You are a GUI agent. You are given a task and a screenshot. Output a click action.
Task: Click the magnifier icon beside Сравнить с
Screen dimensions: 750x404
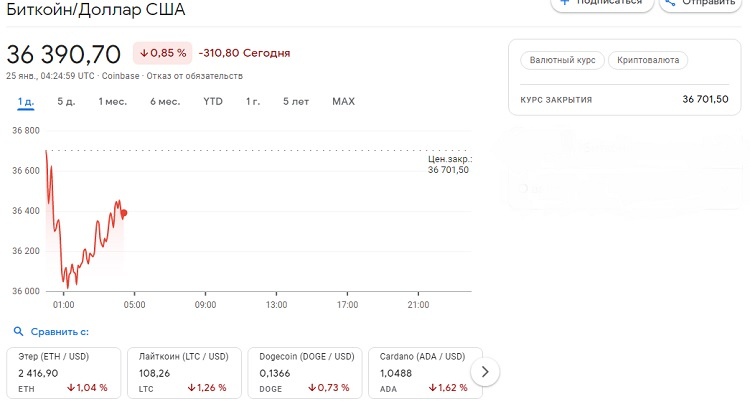(x=17, y=331)
